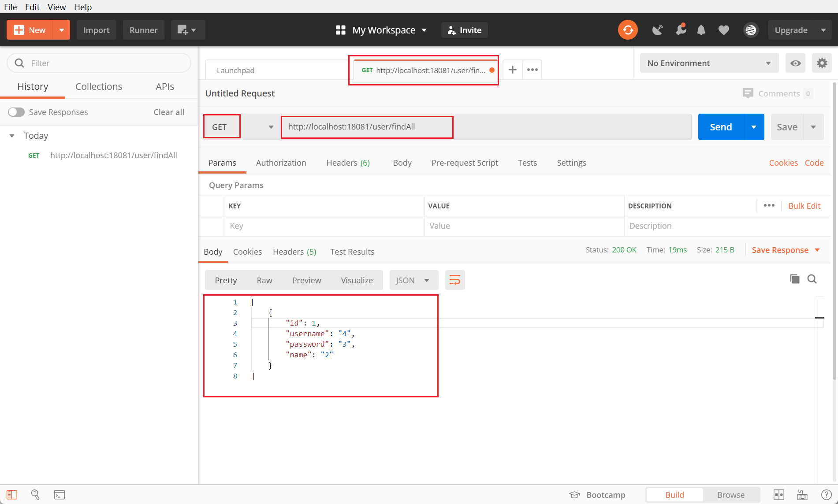Open the Code snippet link
The height and width of the screenshot is (504, 838).
pyautogui.click(x=814, y=163)
